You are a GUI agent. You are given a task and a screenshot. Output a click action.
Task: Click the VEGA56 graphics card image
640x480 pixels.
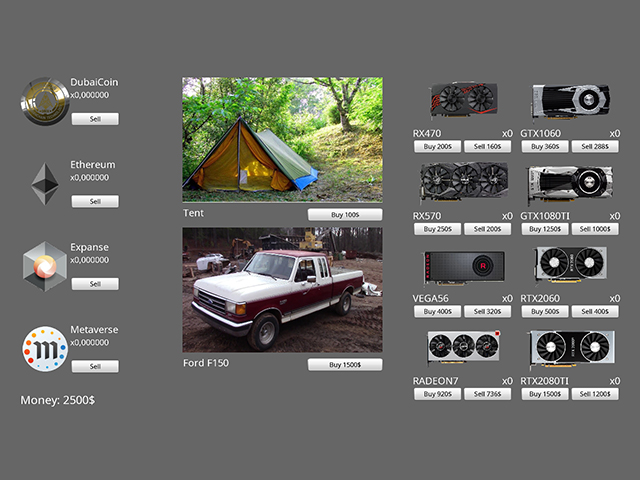tap(464, 267)
